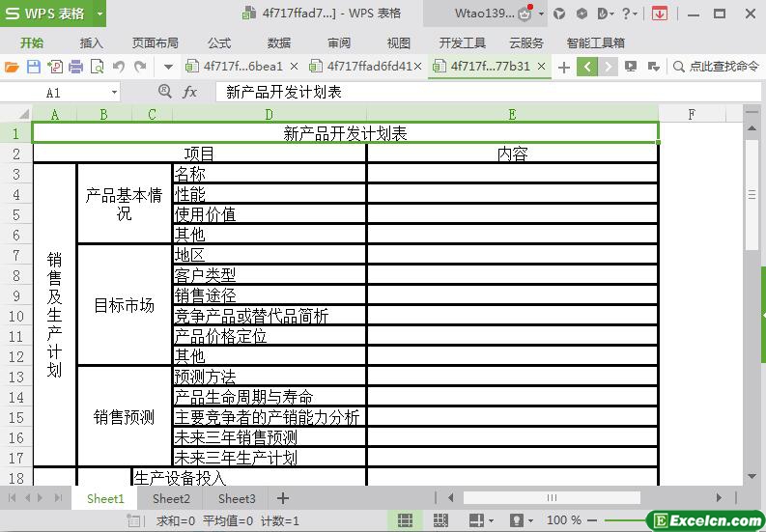Switch to page break preview icon
The image size is (766, 532).
440,520
